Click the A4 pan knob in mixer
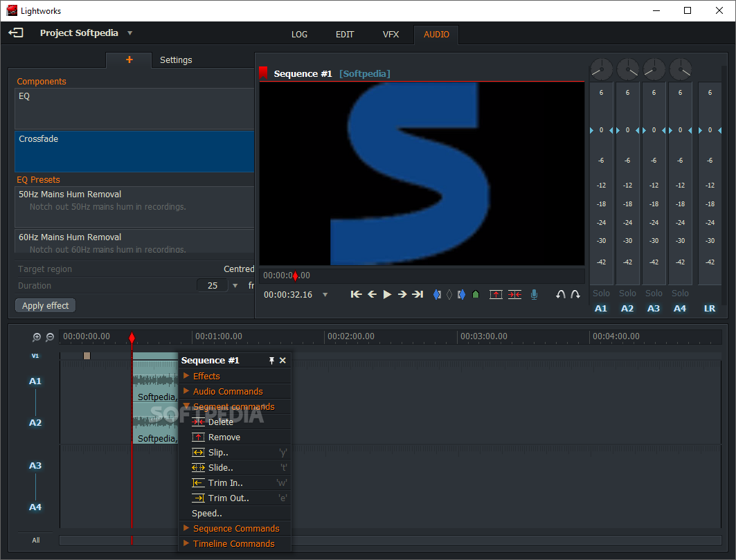The height and width of the screenshot is (560, 736). [x=680, y=70]
